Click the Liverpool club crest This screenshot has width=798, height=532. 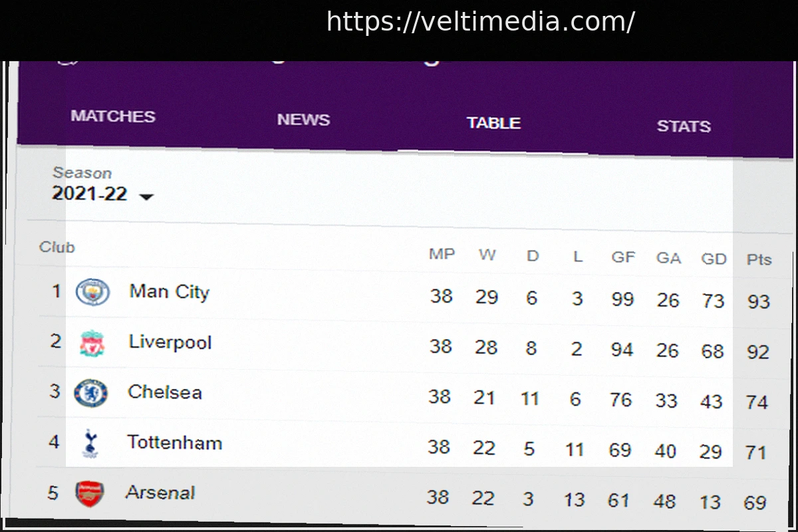(x=92, y=343)
